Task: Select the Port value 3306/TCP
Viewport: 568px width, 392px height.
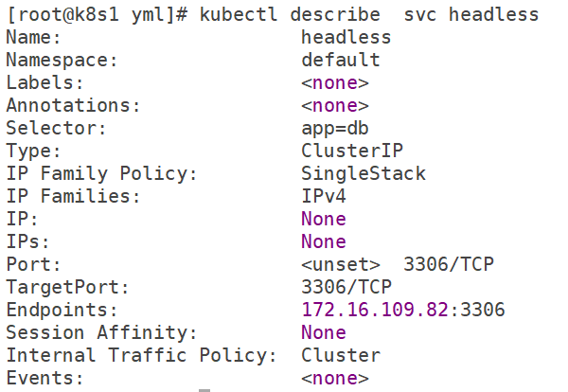Action: (x=449, y=264)
